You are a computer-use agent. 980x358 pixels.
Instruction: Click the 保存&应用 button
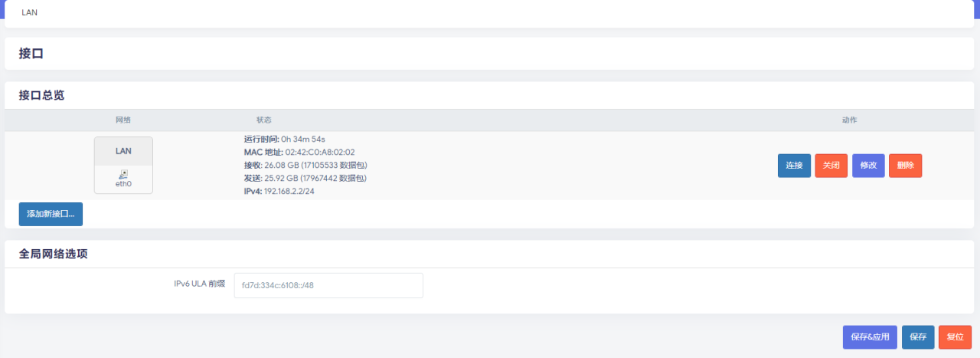(x=870, y=337)
